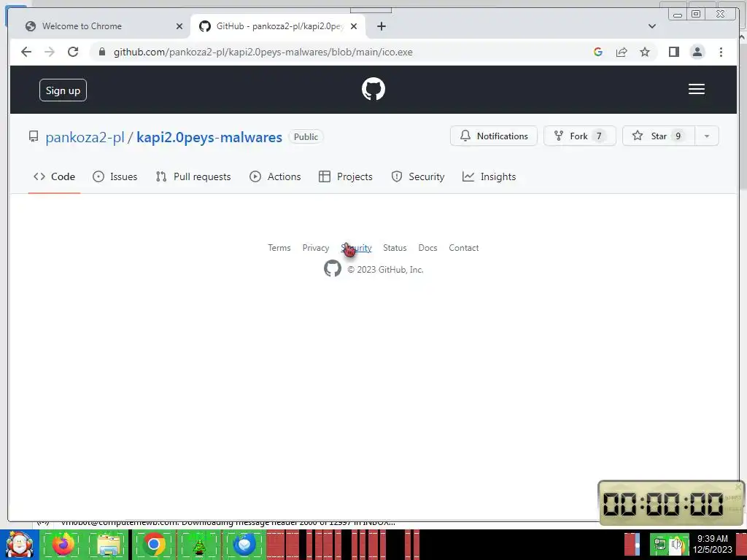The image size is (747, 560).
Task: Reload the page
Action: click(73, 52)
